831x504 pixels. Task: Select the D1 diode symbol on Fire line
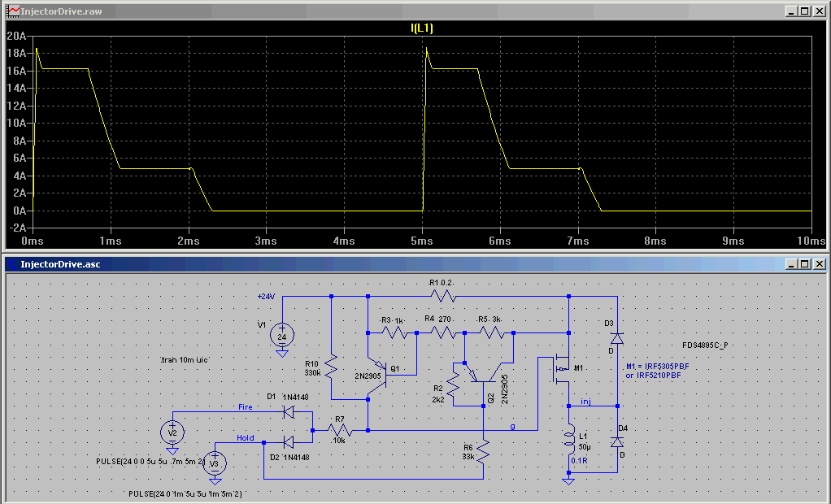289,412
